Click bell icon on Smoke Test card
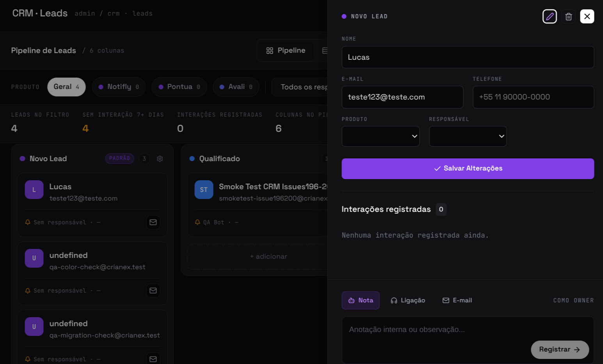Viewport: 603px width, 364px height. (x=197, y=222)
